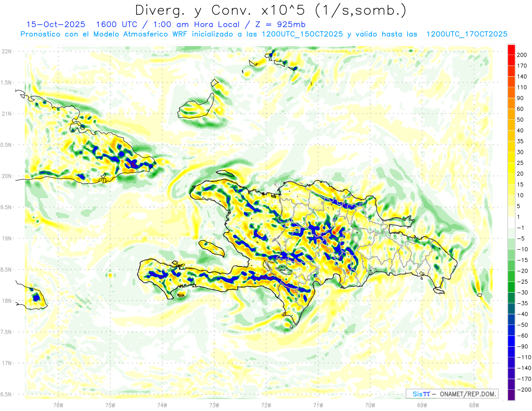The image size is (532, 411).
Task: Click the '70W' longitude label
Action: coord(370,405)
